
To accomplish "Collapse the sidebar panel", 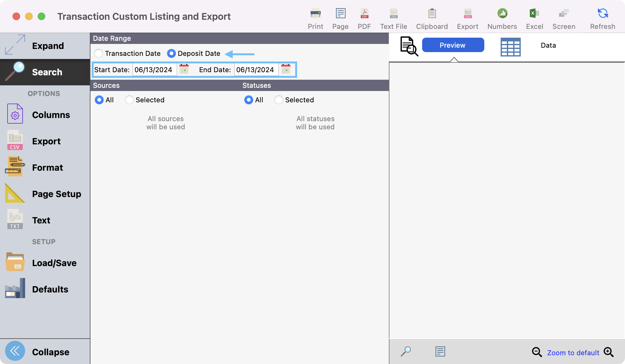I will [x=15, y=351].
